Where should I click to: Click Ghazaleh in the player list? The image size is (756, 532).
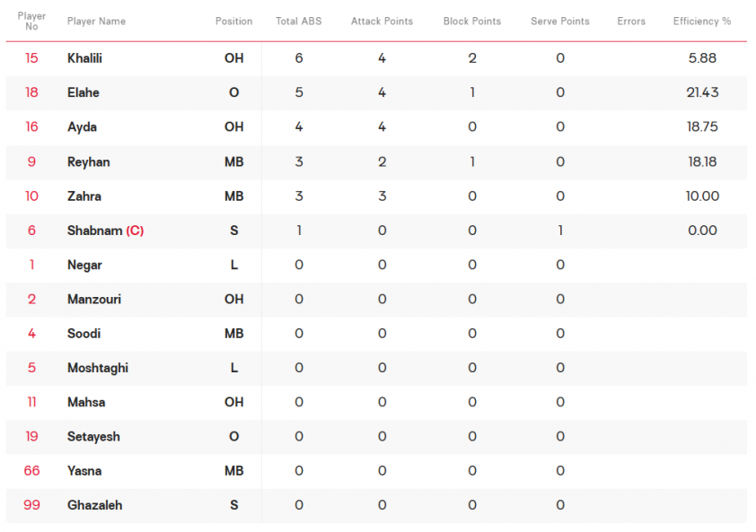(x=95, y=505)
